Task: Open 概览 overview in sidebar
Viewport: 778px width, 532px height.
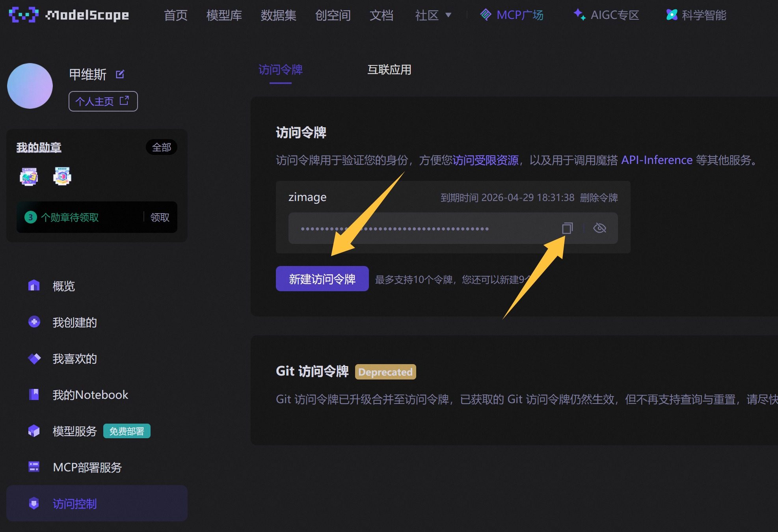Action: 63,286
